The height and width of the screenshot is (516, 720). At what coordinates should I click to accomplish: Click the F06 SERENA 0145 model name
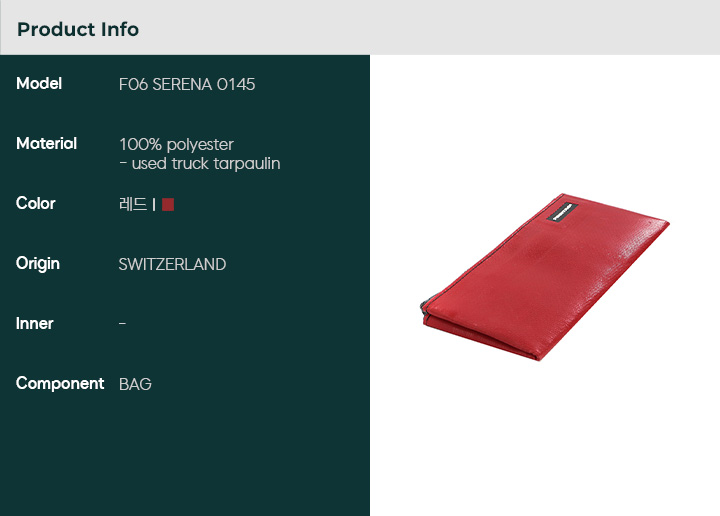click(x=187, y=84)
